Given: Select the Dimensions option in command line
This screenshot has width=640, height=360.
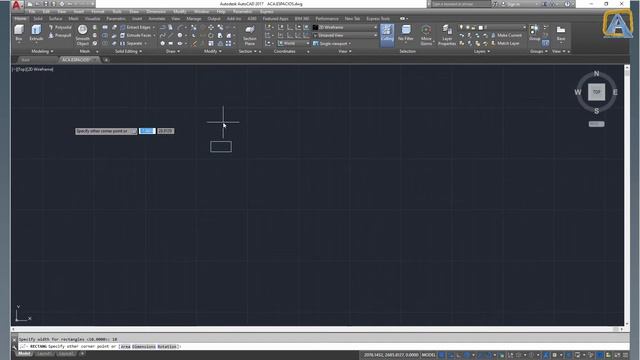Looking at the screenshot, I should pyautogui.click(x=144, y=347).
